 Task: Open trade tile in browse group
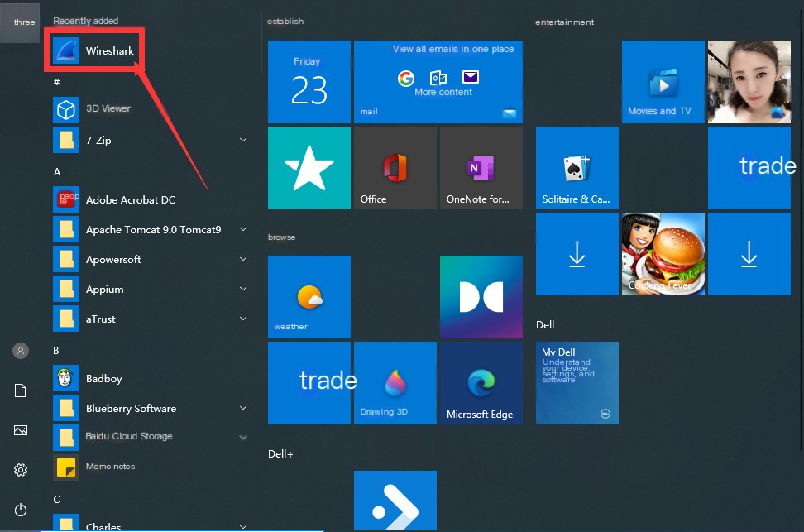(x=309, y=383)
